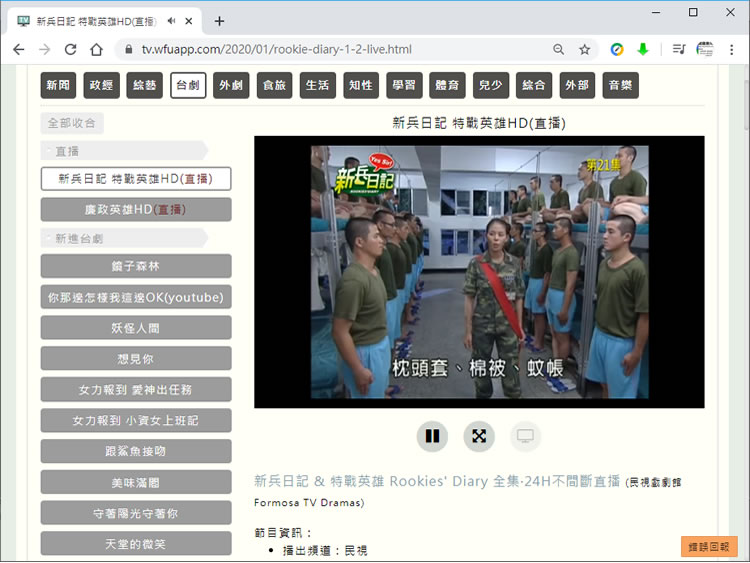Open the 鏡子森林 drama
750x563 pixels.
click(x=136, y=266)
